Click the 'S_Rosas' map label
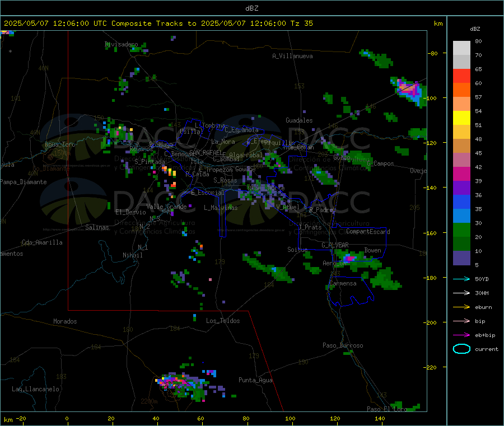The image size is (504, 426). [x=225, y=180]
